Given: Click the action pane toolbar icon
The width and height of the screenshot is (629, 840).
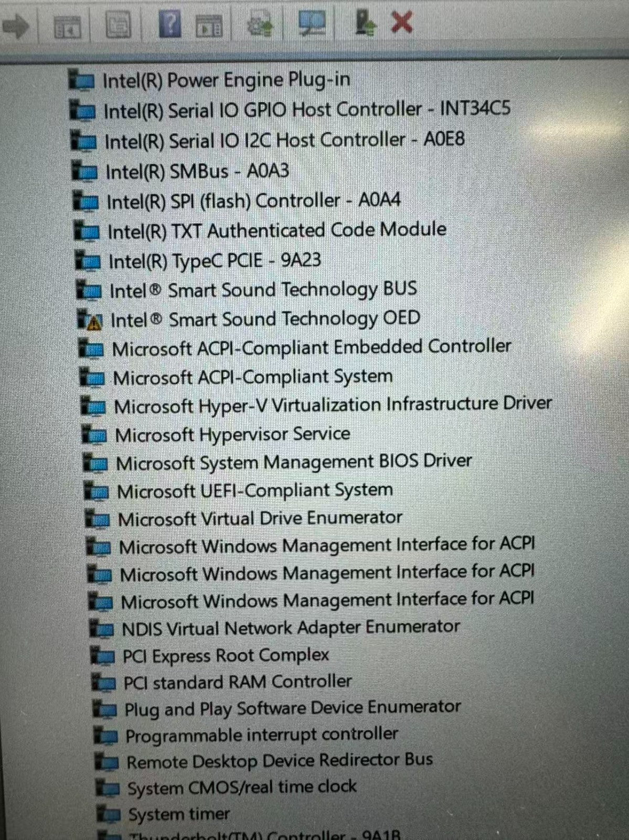Looking at the screenshot, I should (209, 26).
